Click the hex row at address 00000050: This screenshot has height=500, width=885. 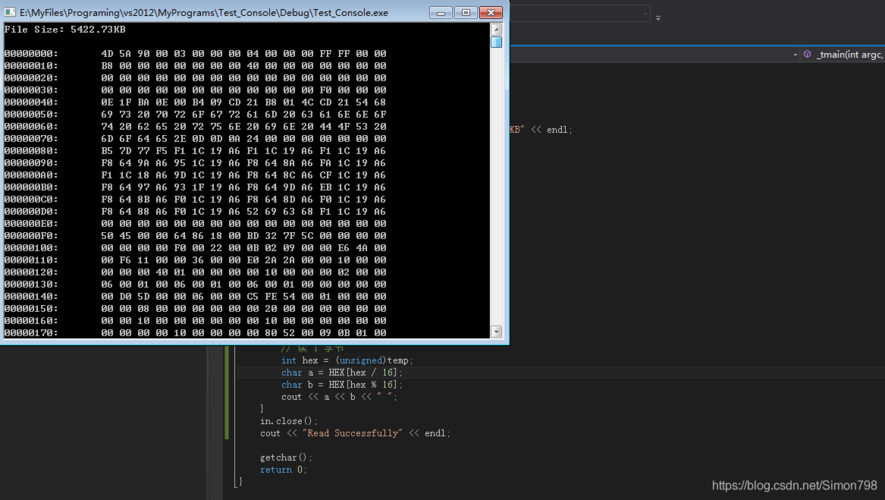(195, 114)
